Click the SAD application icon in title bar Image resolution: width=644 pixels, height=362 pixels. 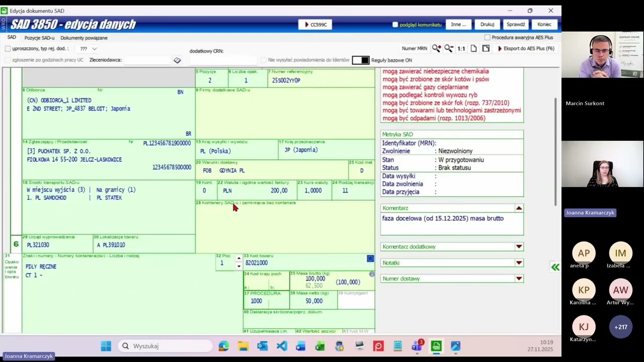pyautogui.click(x=4, y=11)
